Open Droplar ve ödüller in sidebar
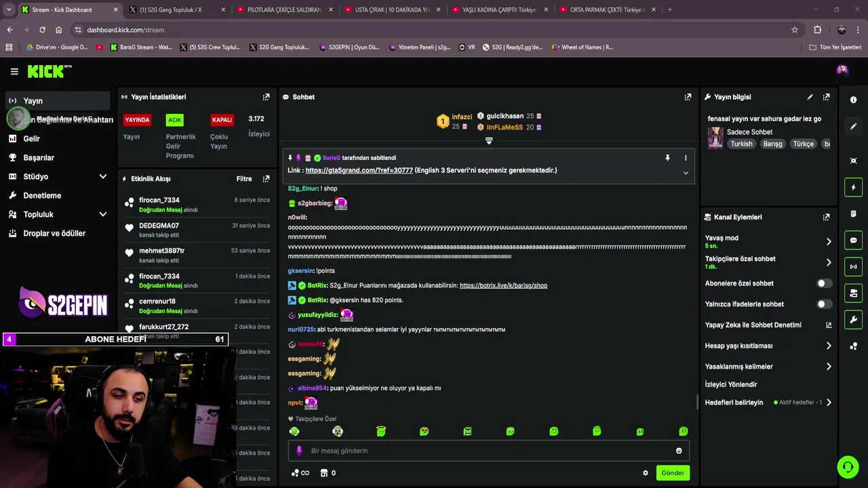Viewport: 868px width, 488px height. click(58, 233)
